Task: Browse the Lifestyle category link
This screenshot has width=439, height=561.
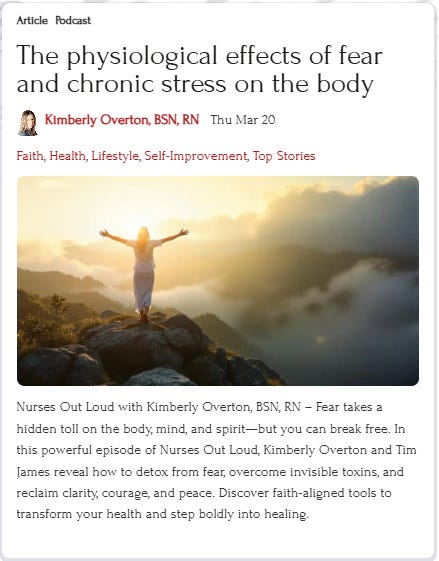Action: (x=115, y=156)
